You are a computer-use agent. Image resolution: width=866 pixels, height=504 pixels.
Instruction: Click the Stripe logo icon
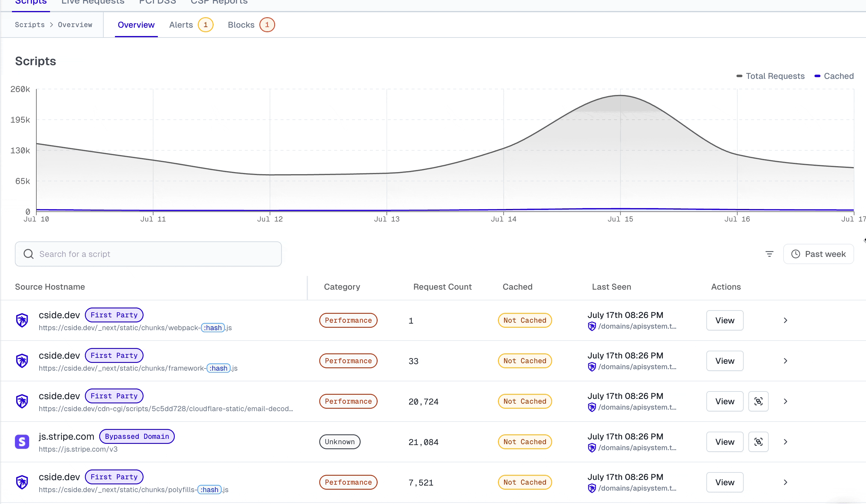(x=22, y=442)
